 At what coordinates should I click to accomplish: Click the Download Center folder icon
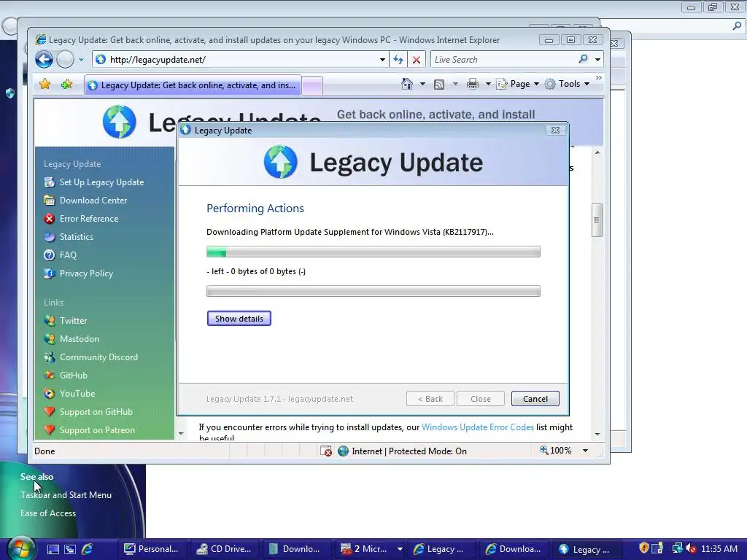click(49, 200)
